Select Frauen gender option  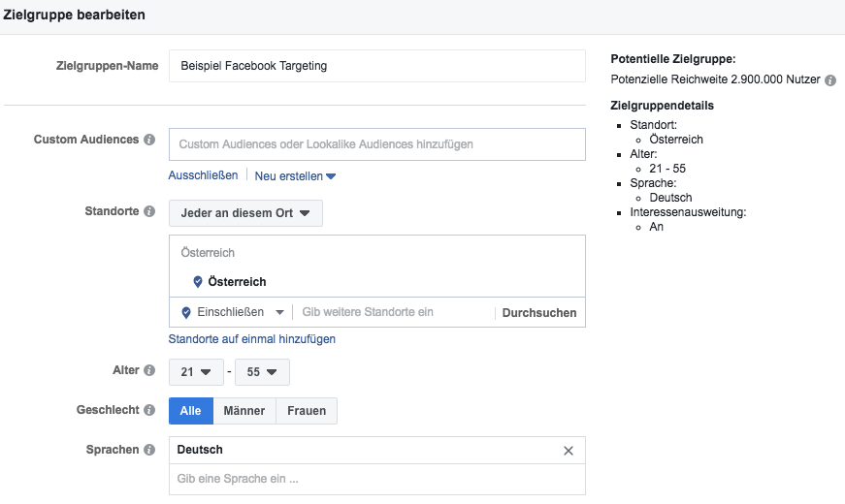click(307, 411)
